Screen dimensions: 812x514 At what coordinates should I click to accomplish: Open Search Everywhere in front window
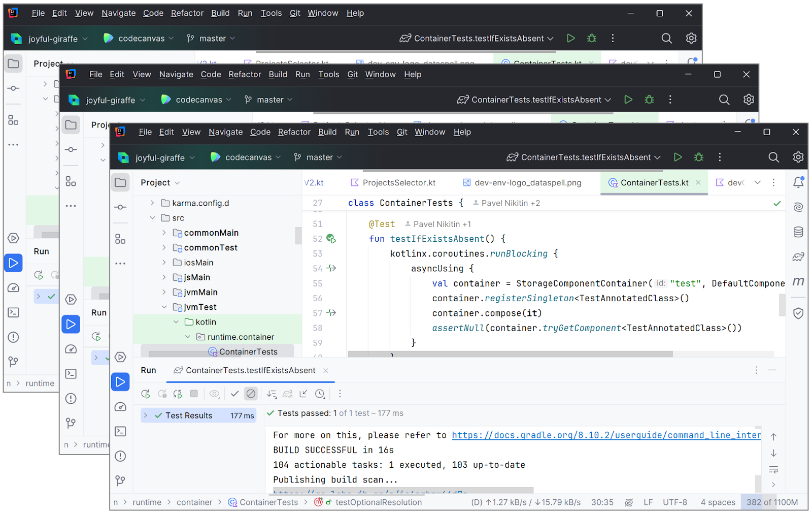pos(773,157)
